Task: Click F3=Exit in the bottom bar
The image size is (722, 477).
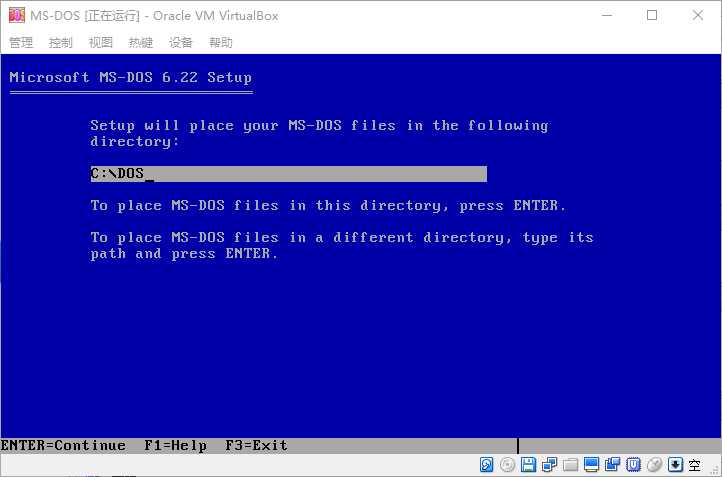Action: (256, 446)
